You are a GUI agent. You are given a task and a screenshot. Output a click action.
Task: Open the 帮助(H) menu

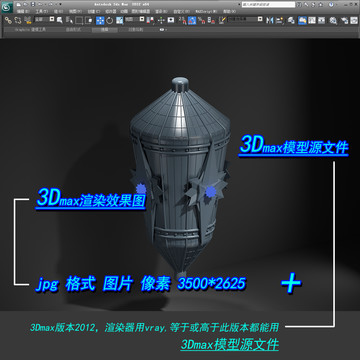pyautogui.click(x=230, y=11)
